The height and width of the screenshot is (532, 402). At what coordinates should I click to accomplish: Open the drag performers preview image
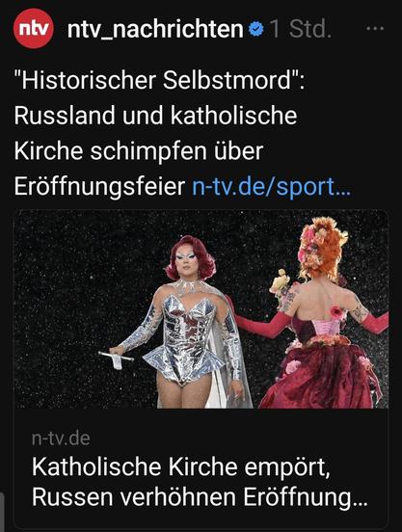pos(201,308)
